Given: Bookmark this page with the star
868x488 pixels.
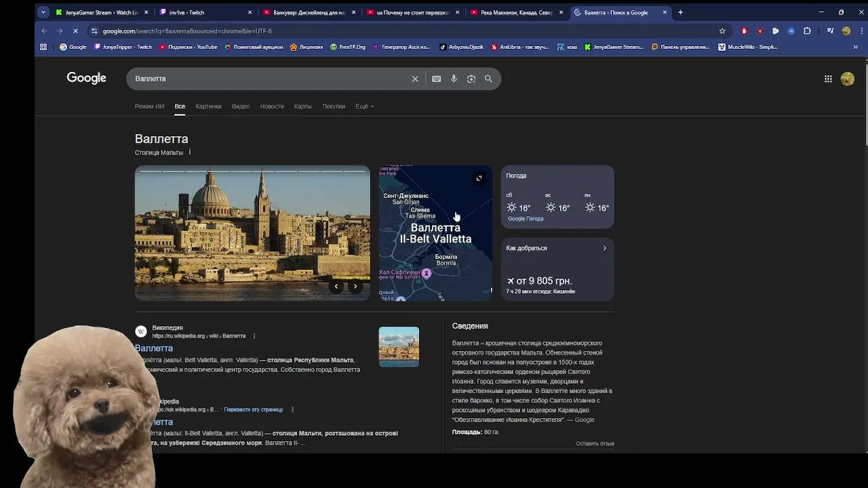Looking at the screenshot, I should coord(722,30).
